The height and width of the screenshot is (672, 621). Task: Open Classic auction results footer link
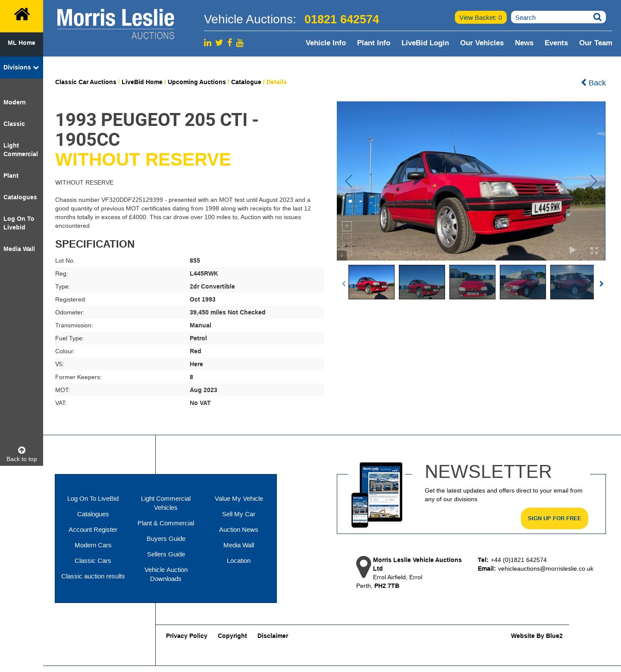click(x=93, y=576)
